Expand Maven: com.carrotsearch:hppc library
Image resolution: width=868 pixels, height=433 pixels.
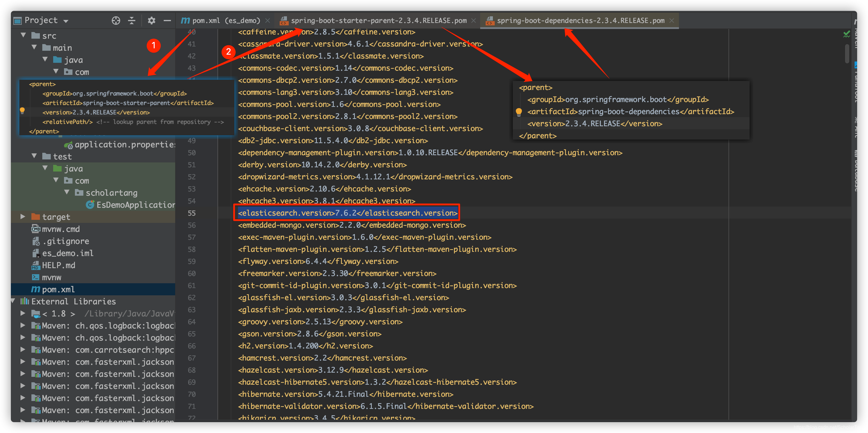pyautogui.click(x=23, y=349)
